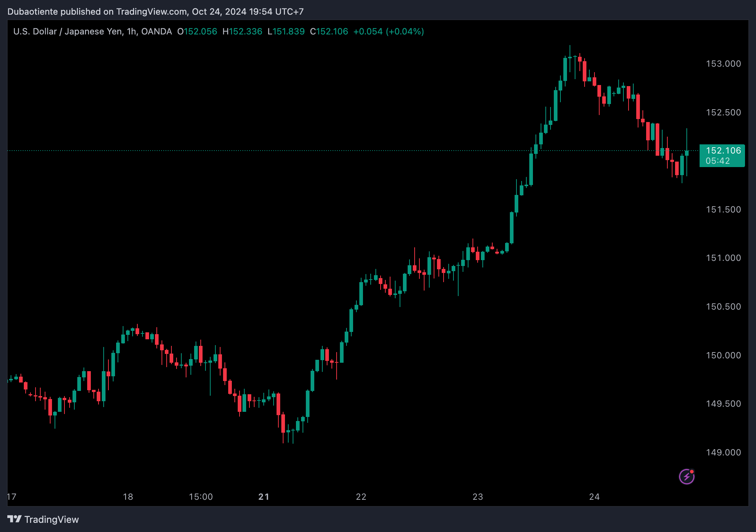Viewport: 756px width, 532px height.
Task: Click the change value +0.054 (+0.04%)
Action: click(x=389, y=32)
